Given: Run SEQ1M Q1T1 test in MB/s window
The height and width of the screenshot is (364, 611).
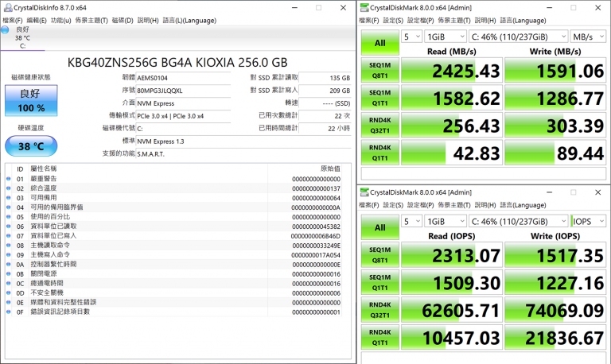Looking at the screenshot, I should pyautogui.click(x=380, y=98).
